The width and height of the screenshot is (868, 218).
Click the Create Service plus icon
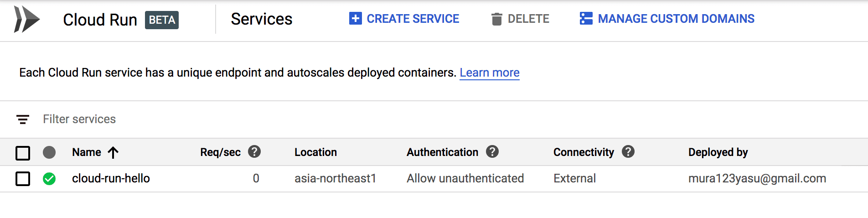coord(355,18)
